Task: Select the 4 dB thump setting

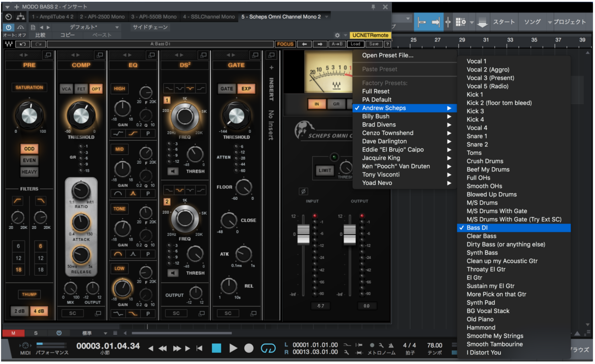Action: click(x=39, y=311)
